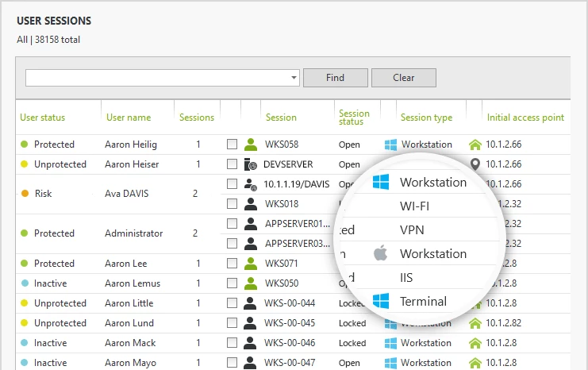This screenshot has width=588, height=370.
Task: Click the orange Risk status dot for Ava DAVIS
Action: pyautogui.click(x=24, y=194)
